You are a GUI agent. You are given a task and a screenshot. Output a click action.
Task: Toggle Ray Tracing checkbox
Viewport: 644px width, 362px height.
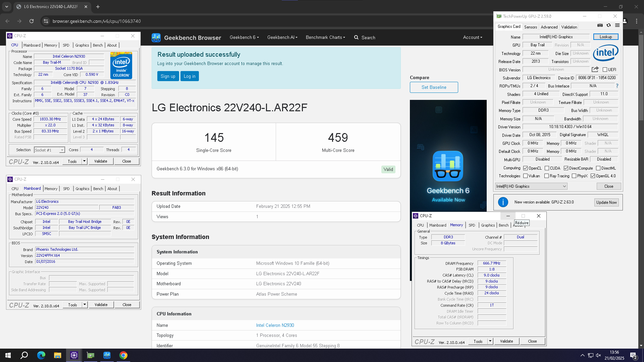(x=546, y=176)
